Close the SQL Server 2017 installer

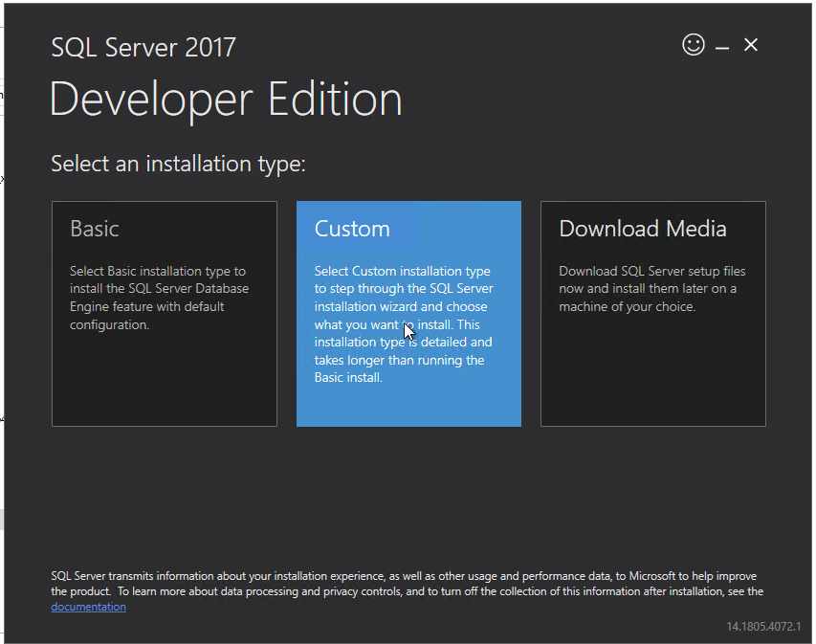click(751, 45)
